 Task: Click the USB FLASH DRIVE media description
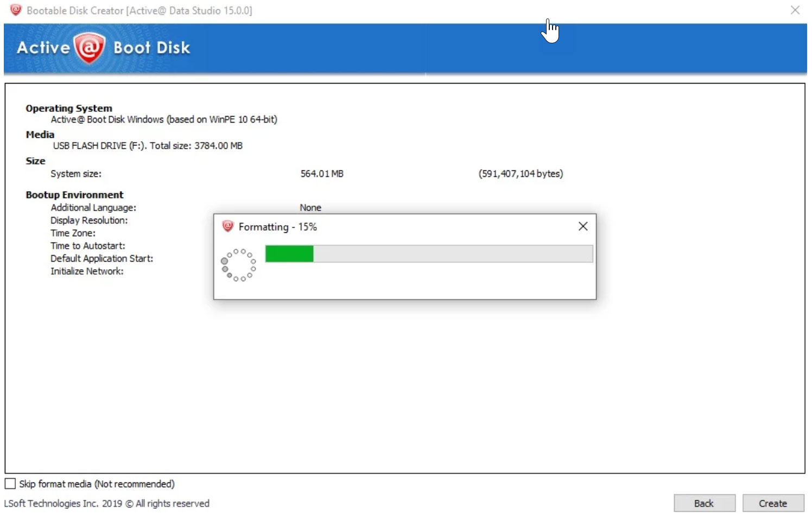[148, 145]
